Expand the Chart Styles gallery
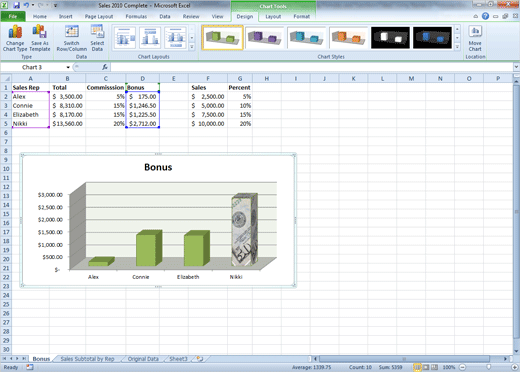 pyautogui.click(x=457, y=47)
